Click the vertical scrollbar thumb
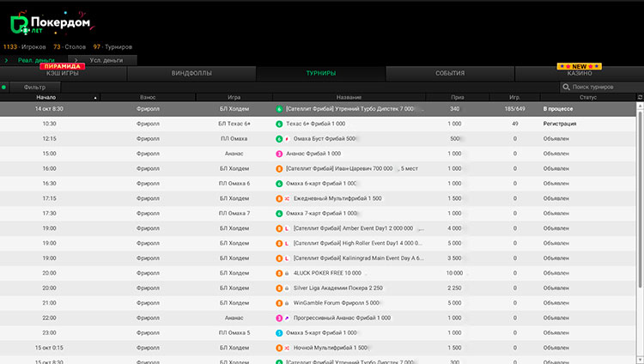 coord(640,199)
